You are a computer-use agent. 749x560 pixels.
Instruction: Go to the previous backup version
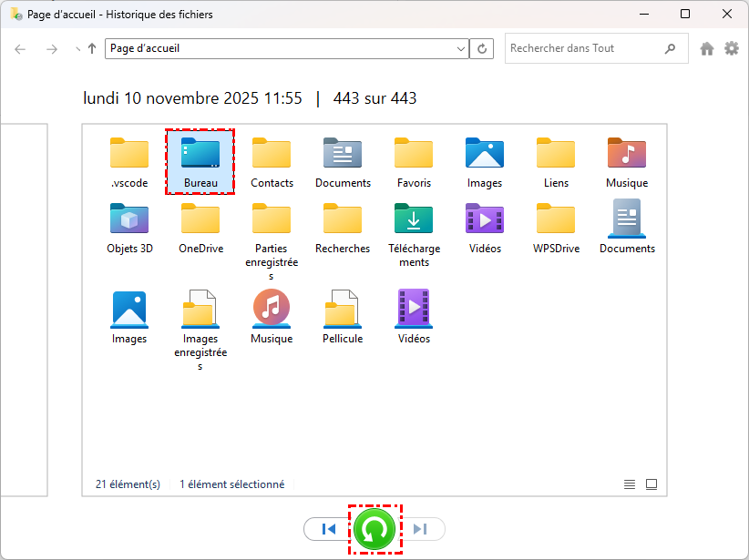coord(329,529)
